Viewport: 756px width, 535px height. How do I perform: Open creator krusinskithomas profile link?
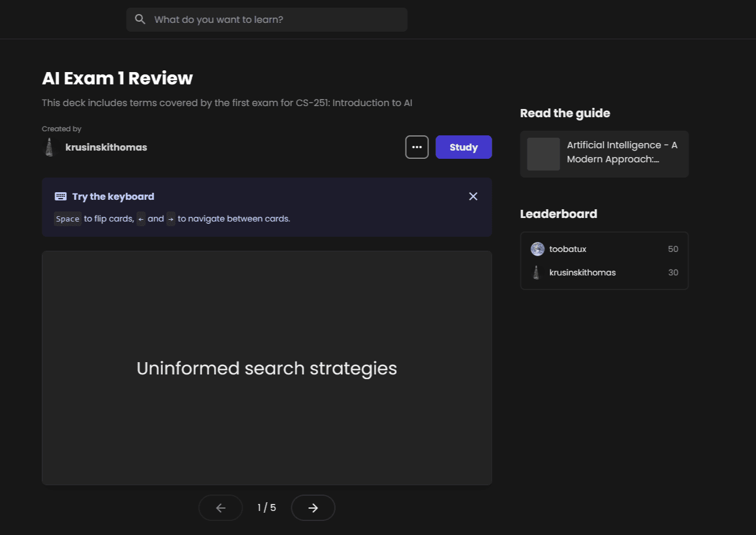point(106,147)
